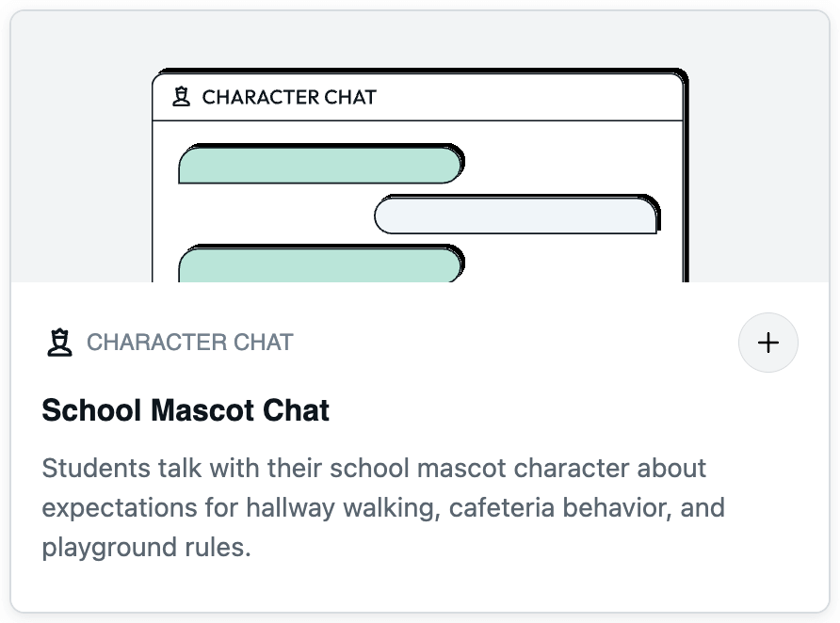Select the top green chat bubble
The height and width of the screenshot is (623, 840).
click(x=321, y=164)
